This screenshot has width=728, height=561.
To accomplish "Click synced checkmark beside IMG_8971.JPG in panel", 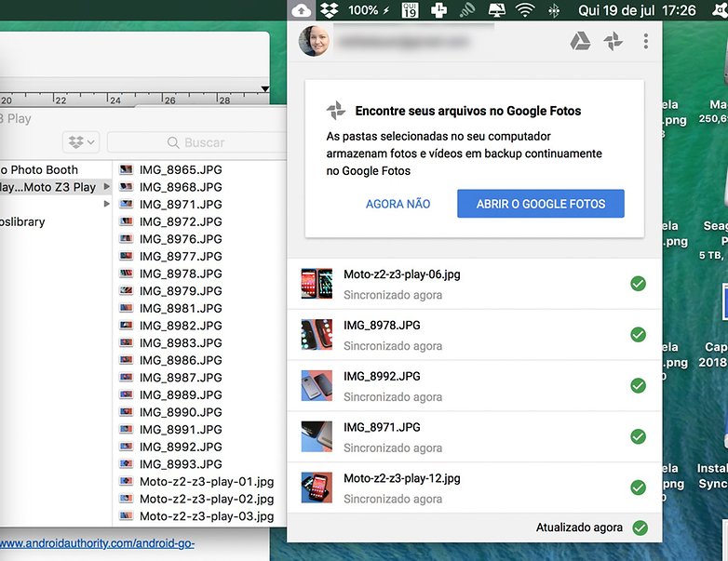I will coord(639,436).
